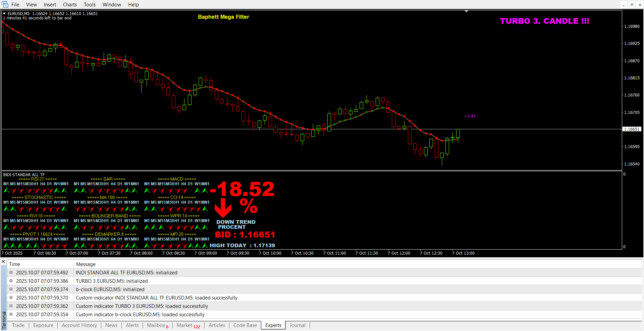The width and height of the screenshot is (644, 331).
Task: Open the Charts menu
Action: point(70,5)
